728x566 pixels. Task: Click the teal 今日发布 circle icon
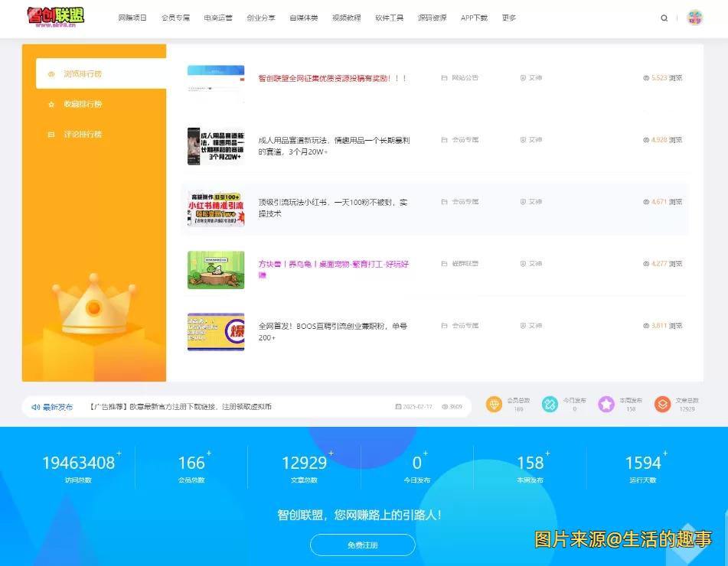(x=550, y=404)
